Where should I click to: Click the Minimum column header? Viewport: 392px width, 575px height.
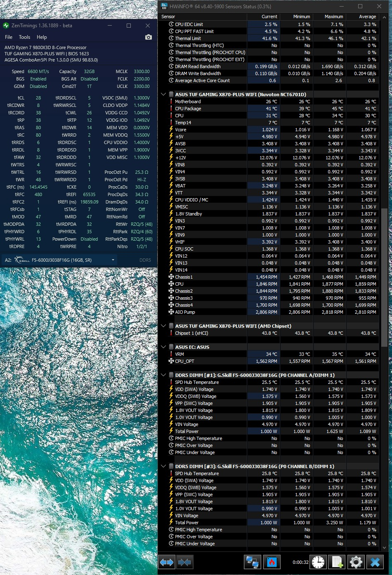point(297,17)
